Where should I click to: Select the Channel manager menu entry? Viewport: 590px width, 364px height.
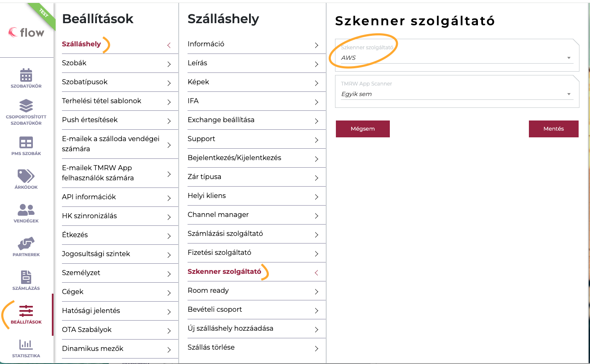click(x=252, y=215)
